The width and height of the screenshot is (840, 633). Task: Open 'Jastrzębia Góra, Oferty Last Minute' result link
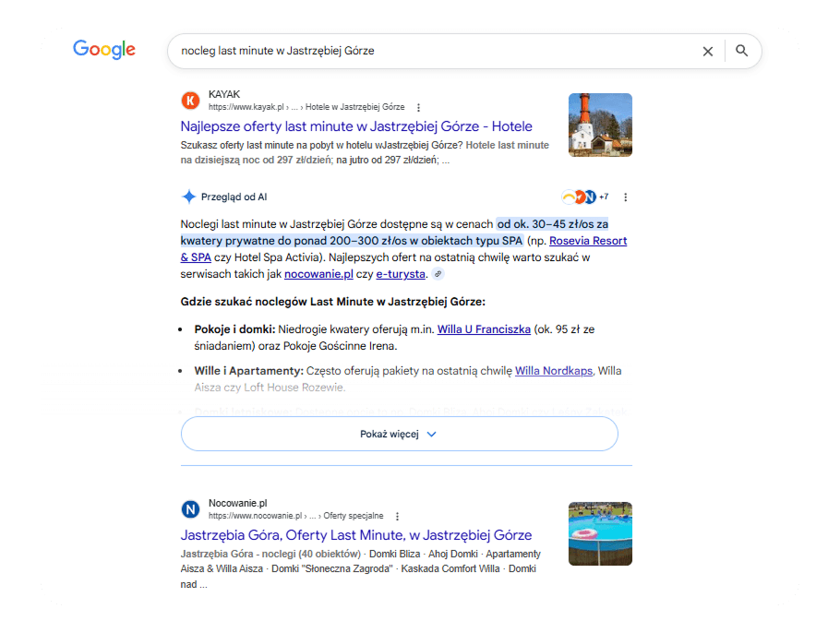tap(356, 535)
